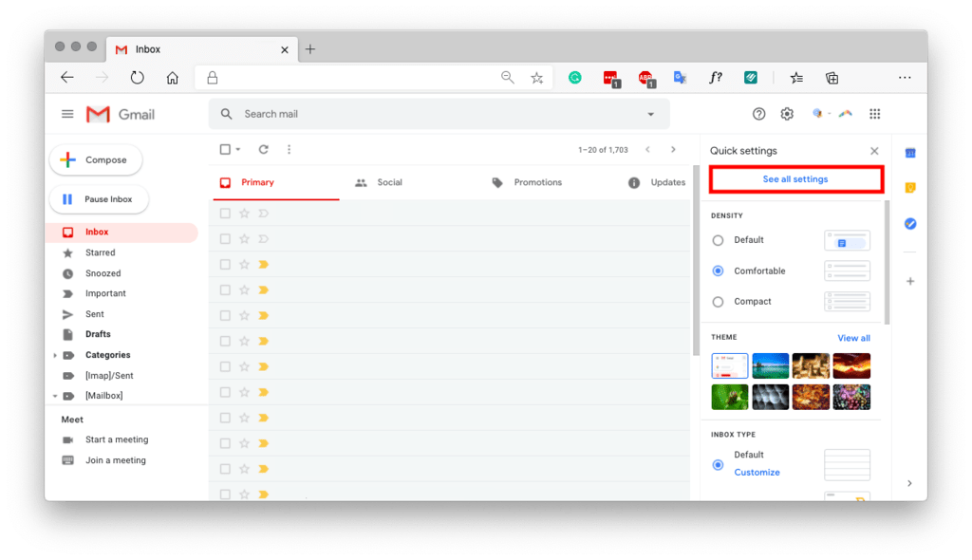
Task: Open the Google apps grid
Action: (874, 114)
